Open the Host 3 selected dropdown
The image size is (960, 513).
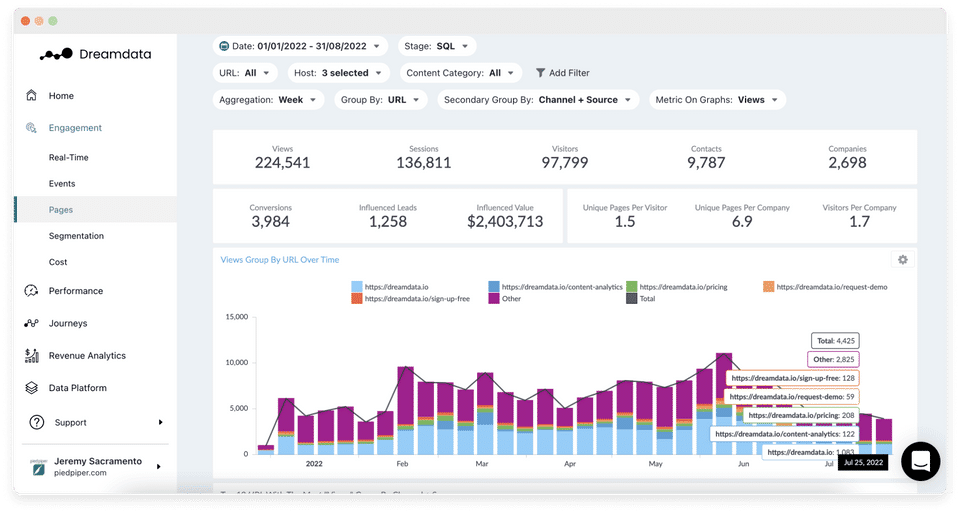[x=339, y=73]
